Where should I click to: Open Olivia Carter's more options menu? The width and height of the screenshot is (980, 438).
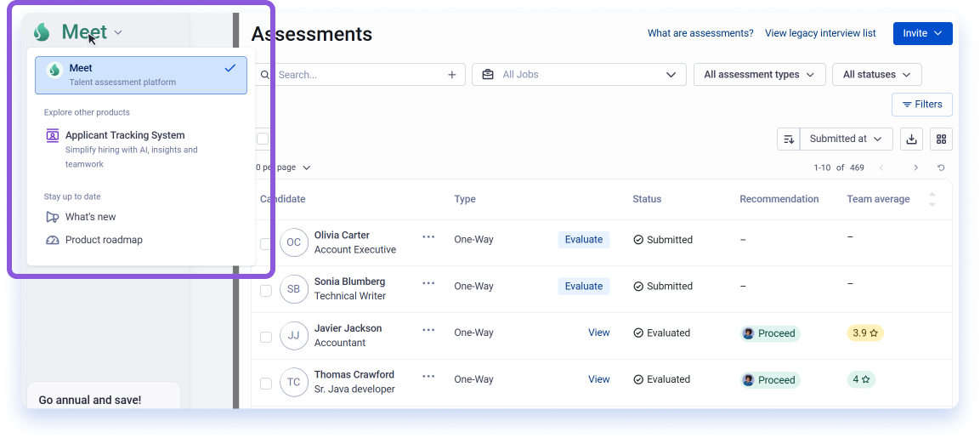coord(428,236)
